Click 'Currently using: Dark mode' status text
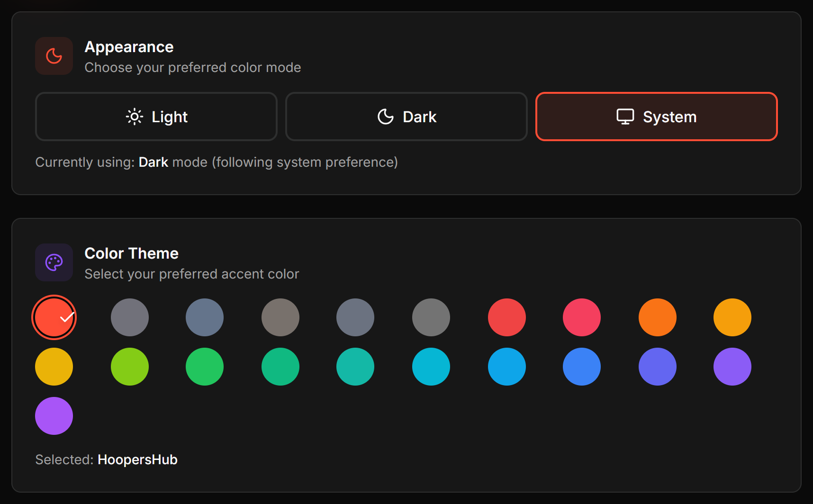This screenshot has height=504, width=813. (217, 162)
